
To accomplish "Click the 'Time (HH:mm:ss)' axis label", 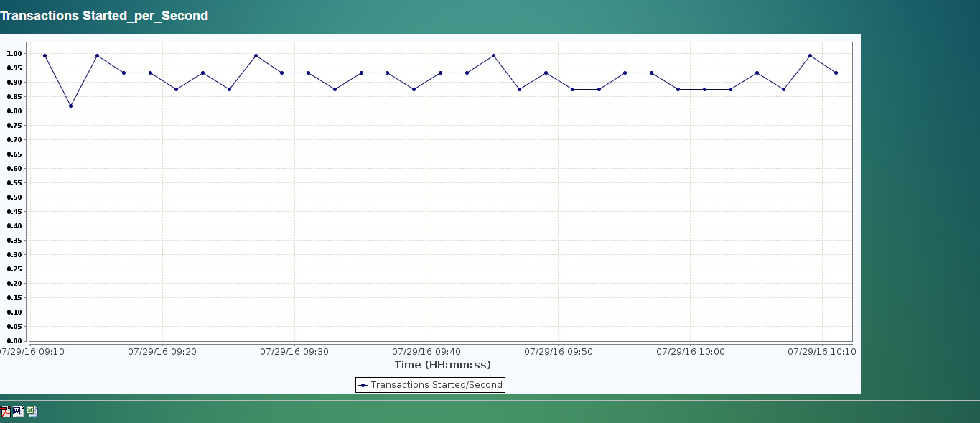I will click(442, 365).
